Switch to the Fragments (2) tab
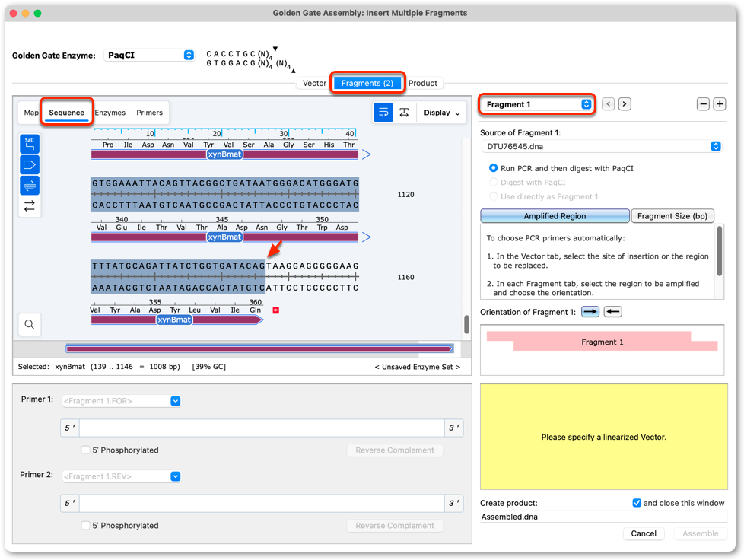 (x=367, y=83)
